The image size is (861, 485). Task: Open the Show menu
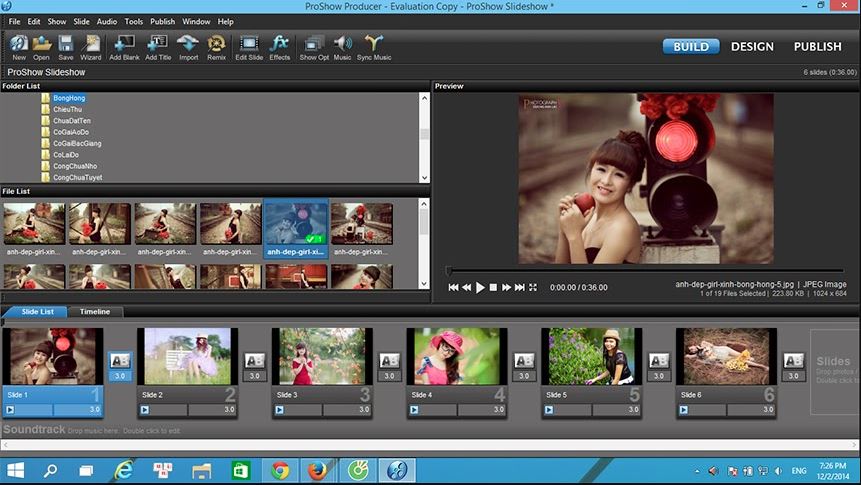[x=57, y=21]
